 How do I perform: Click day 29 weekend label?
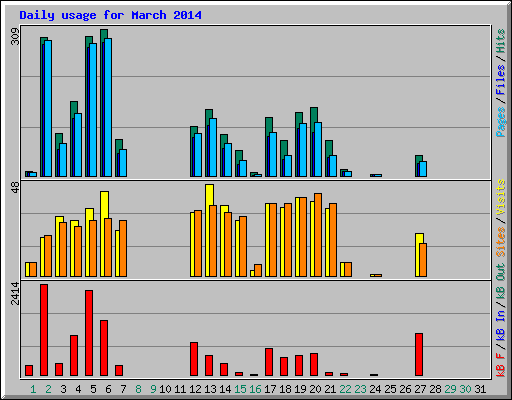click(450, 389)
